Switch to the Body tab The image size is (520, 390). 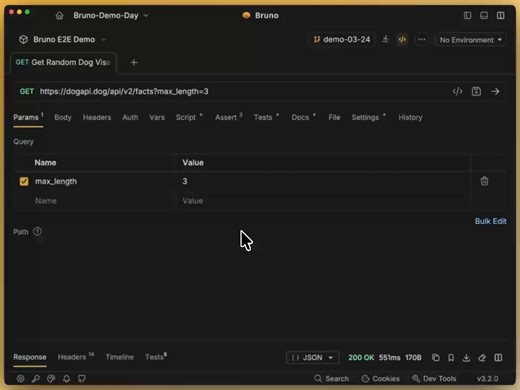63,117
